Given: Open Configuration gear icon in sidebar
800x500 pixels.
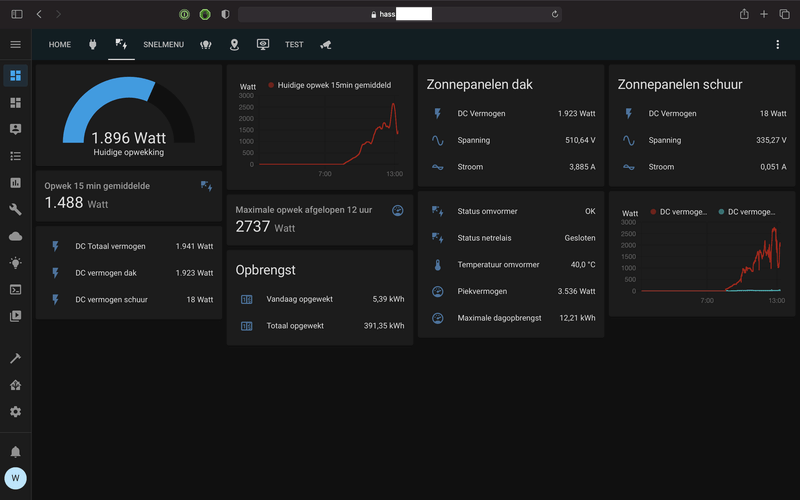Looking at the screenshot, I should click(x=15, y=411).
